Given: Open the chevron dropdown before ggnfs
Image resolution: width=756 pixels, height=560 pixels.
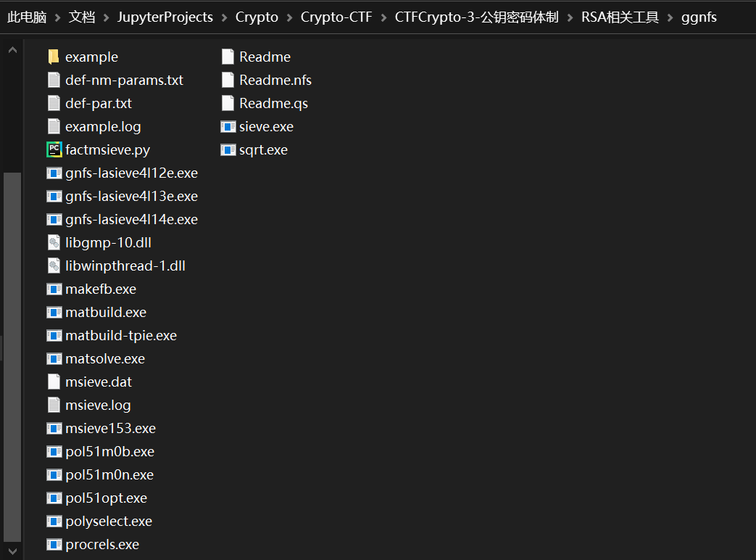Looking at the screenshot, I should coord(670,18).
